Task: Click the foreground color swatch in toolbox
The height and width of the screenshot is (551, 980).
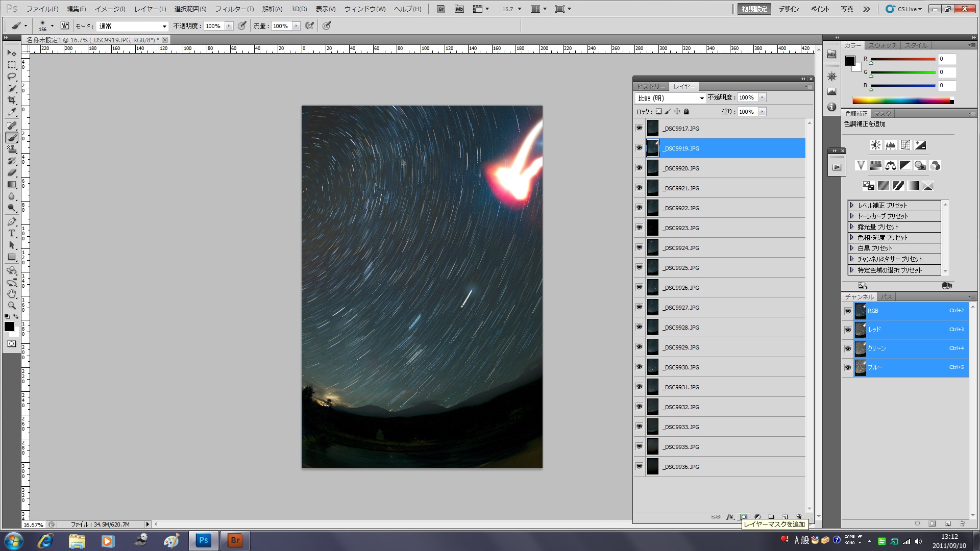Action: 9,327
